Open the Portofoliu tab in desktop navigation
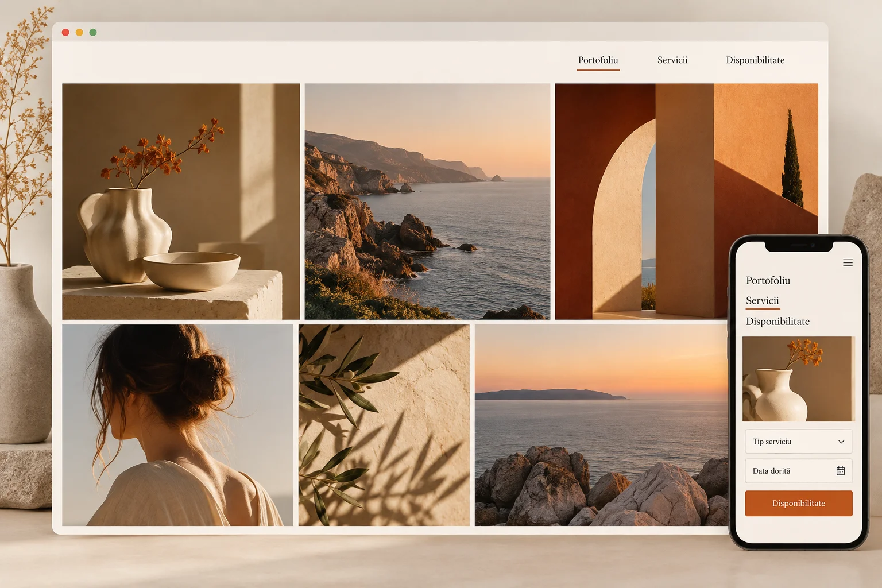 click(x=598, y=60)
